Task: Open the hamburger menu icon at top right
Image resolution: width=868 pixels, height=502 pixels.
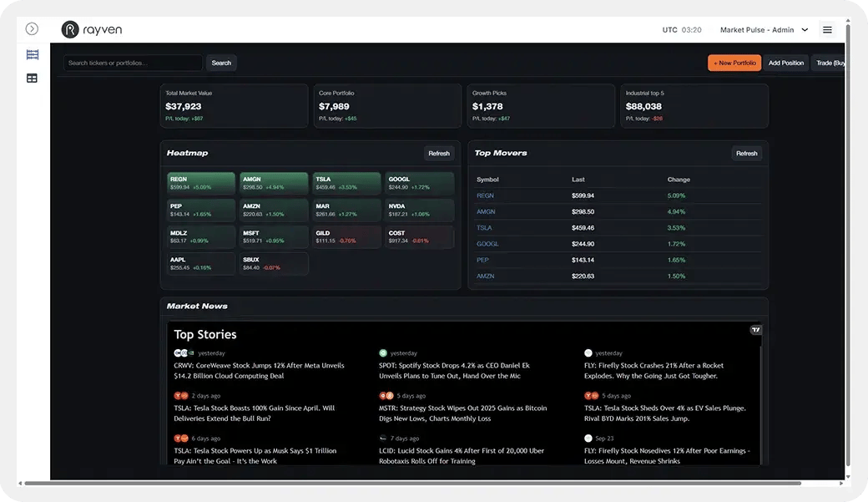Action: (x=827, y=30)
